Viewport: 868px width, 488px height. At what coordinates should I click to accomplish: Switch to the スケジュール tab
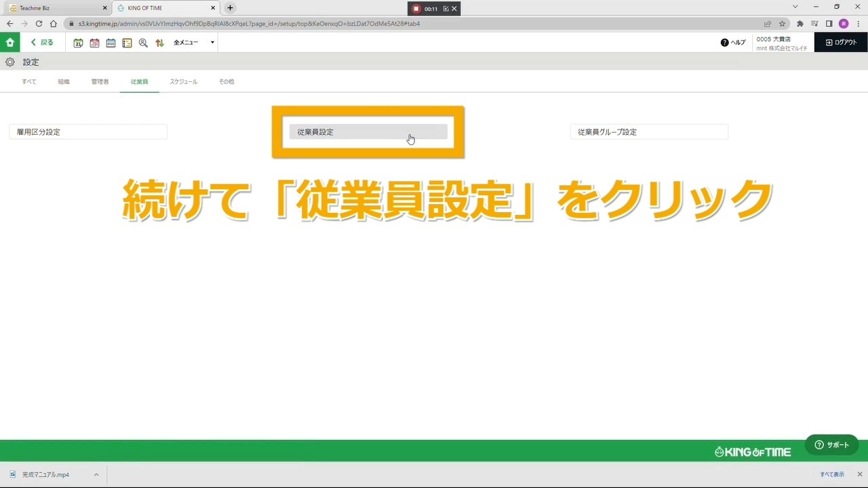(x=183, y=81)
